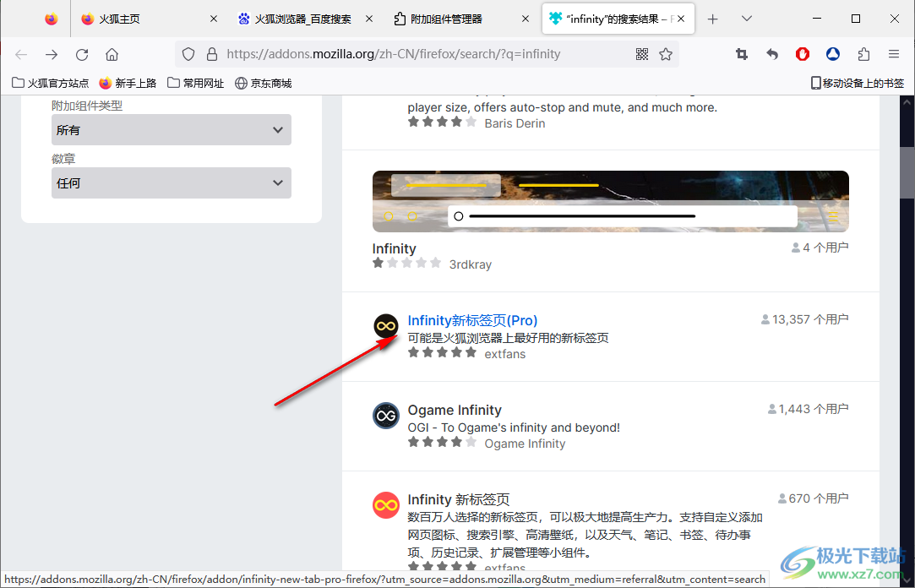Screen dimensions: 915x588
Task: Open the 火狐官方站点 bookmark folder
Action: point(51,84)
